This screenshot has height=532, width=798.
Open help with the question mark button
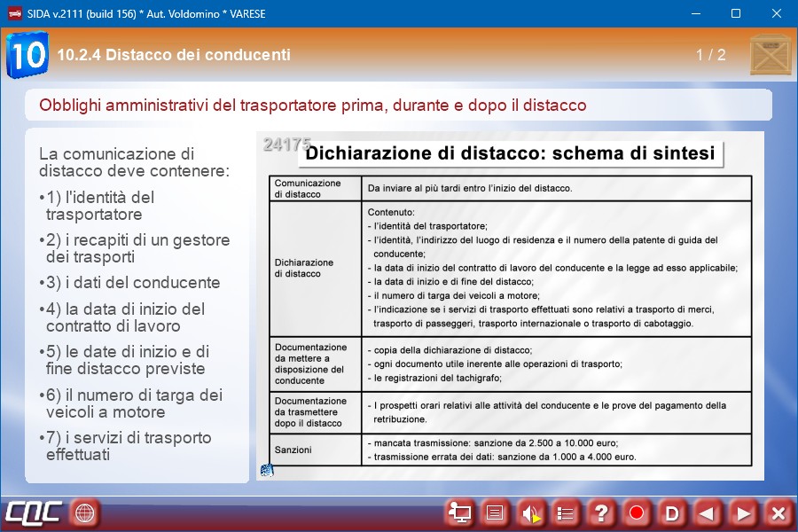click(x=601, y=512)
